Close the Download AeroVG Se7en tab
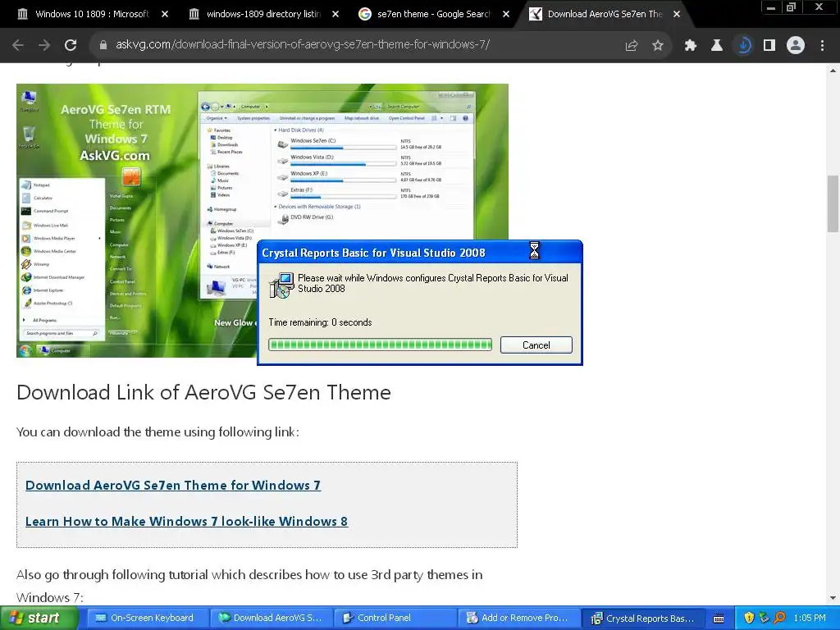 677,14
